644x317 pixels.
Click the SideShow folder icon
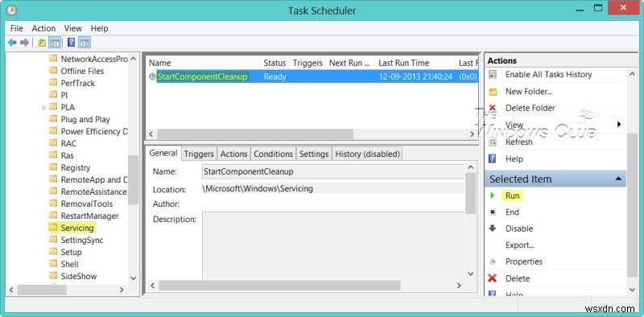coord(53,276)
